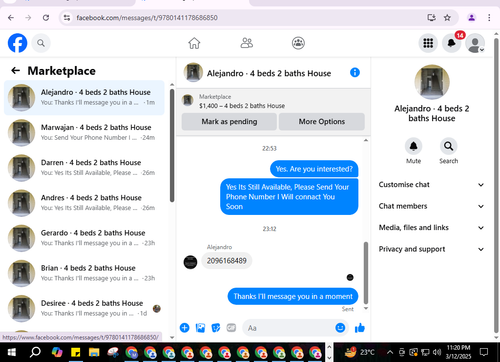Mute the Alejandro conversation
Image resolution: width=500 pixels, height=362 pixels.
coord(413,146)
